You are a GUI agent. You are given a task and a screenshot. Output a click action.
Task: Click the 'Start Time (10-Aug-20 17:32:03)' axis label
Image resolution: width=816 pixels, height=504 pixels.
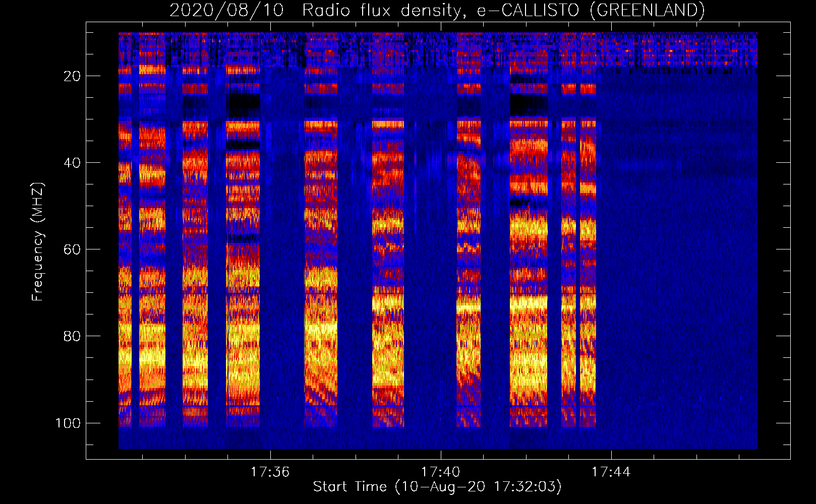coord(437,487)
